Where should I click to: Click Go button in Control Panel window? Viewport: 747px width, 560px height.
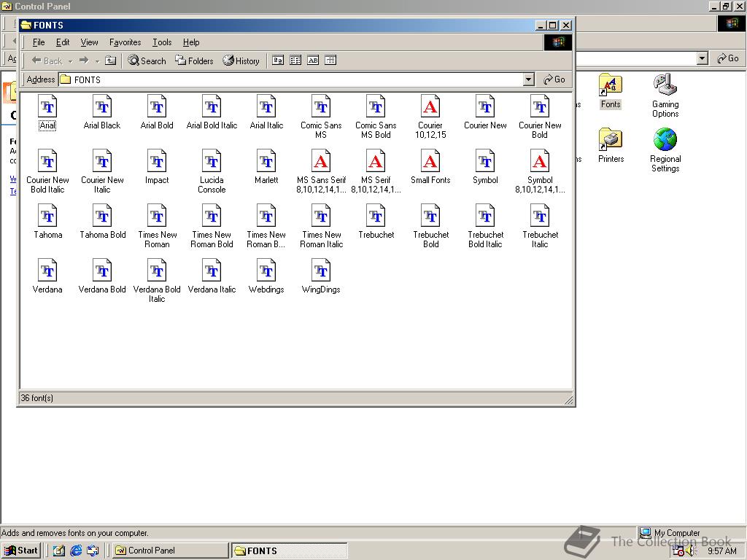pyautogui.click(x=728, y=58)
